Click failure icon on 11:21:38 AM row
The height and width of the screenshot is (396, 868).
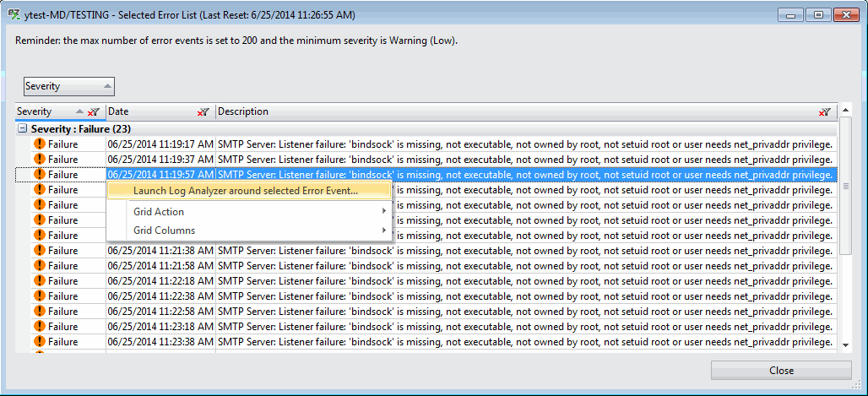tap(40, 251)
